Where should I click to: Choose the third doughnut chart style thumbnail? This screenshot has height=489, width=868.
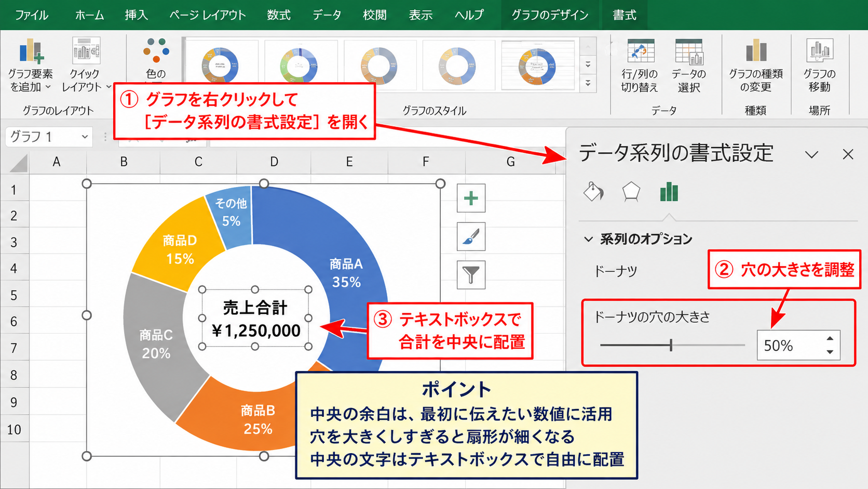click(x=379, y=65)
